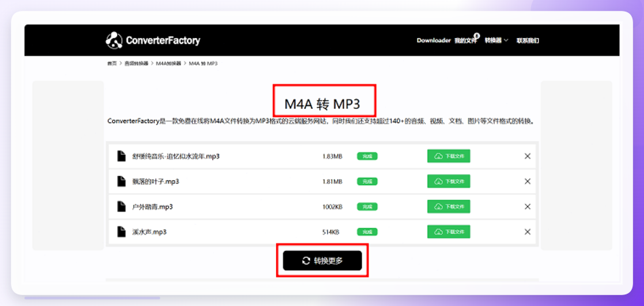Open M4A转换器 breadcrumb link

click(169, 63)
